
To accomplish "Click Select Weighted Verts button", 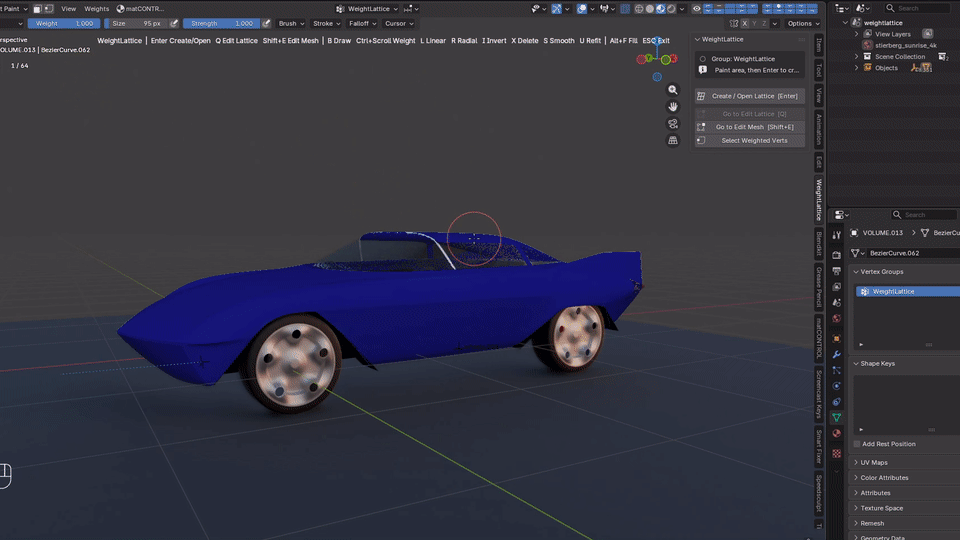I will [x=749, y=140].
